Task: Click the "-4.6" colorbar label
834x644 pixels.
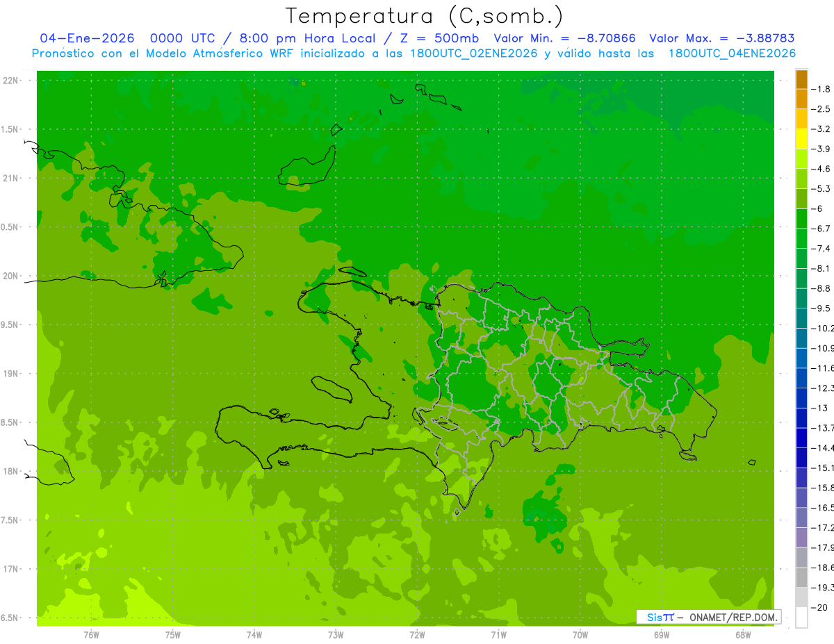Action: (821, 169)
